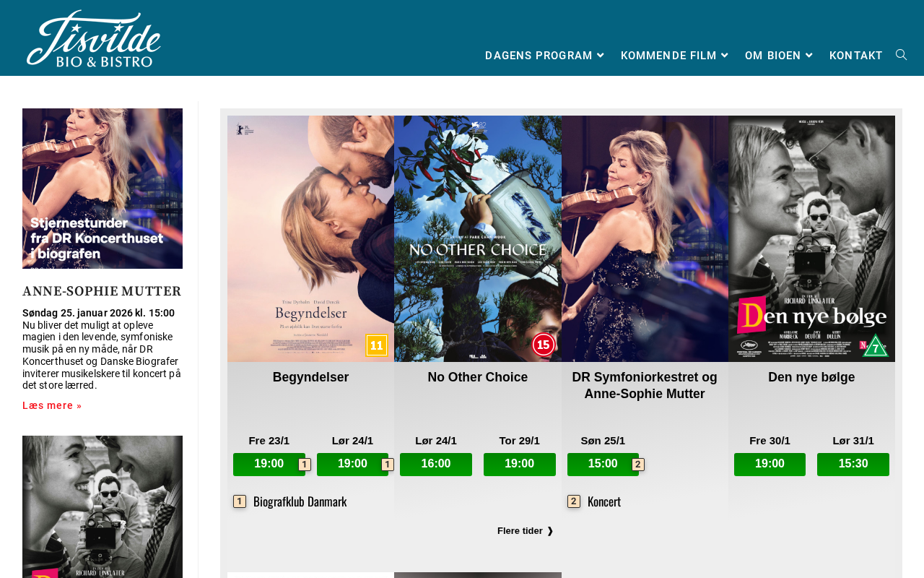Screen dimensions: 924x578
Task: Open the Begyndelser poster
Action: tap(310, 238)
